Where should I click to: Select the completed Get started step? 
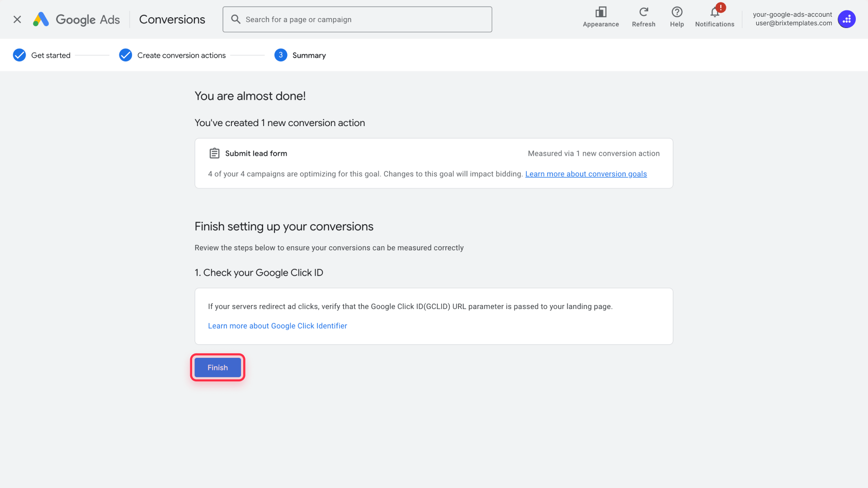51,55
